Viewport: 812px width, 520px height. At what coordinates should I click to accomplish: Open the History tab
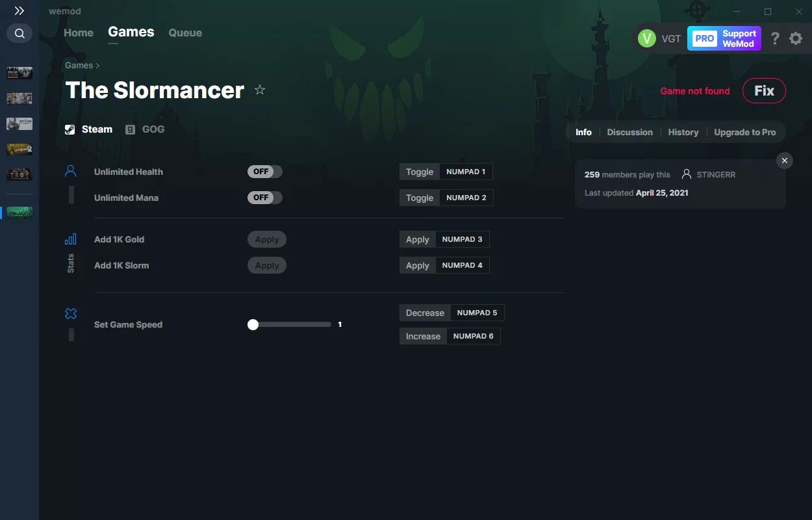tap(683, 132)
